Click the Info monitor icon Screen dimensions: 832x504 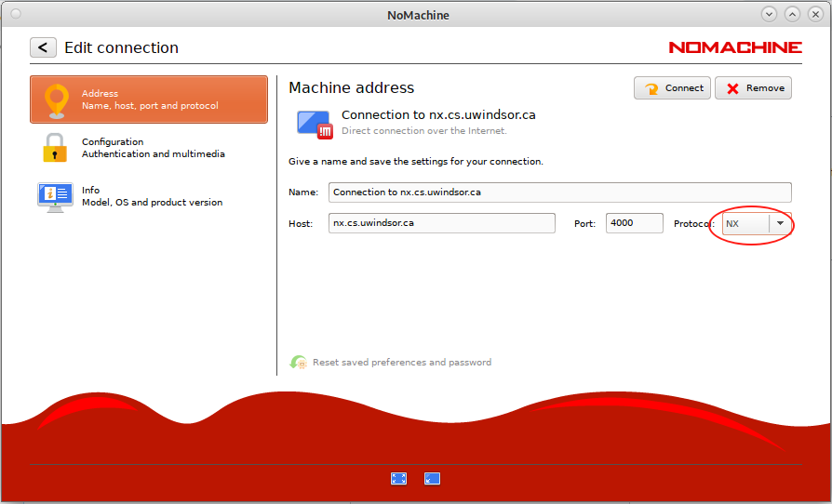(55, 196)
